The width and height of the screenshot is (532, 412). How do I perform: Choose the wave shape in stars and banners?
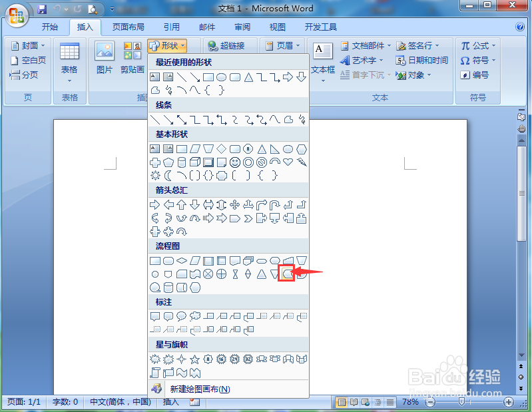coord(182,373)
